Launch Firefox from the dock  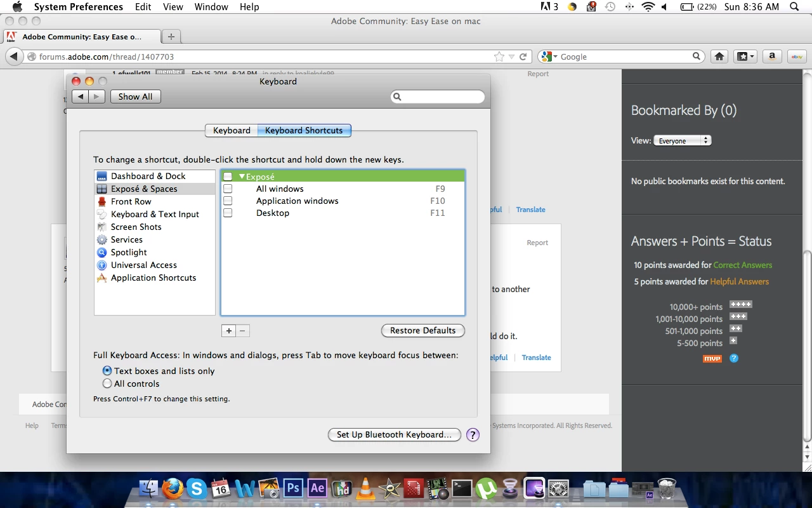(x=173, y=488)
